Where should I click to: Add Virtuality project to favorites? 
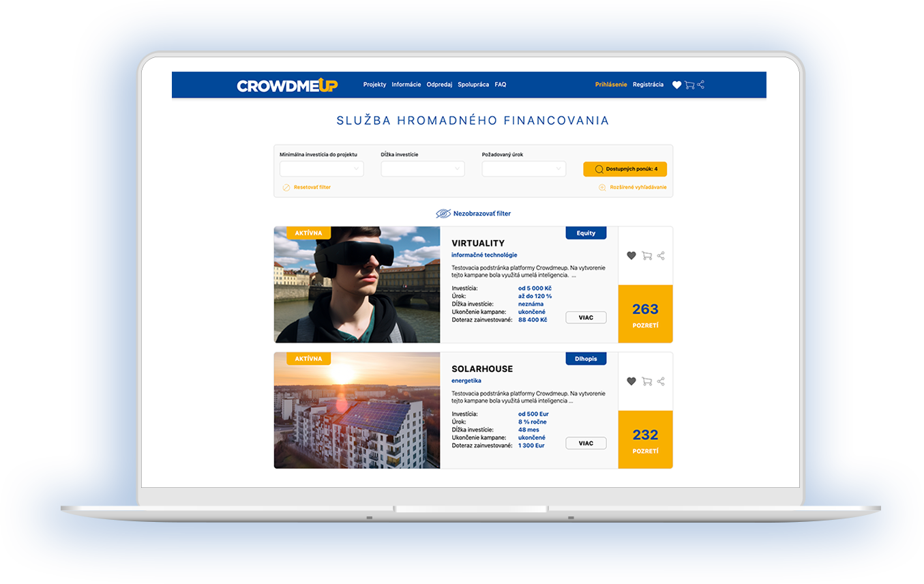(x=631, y=256)
